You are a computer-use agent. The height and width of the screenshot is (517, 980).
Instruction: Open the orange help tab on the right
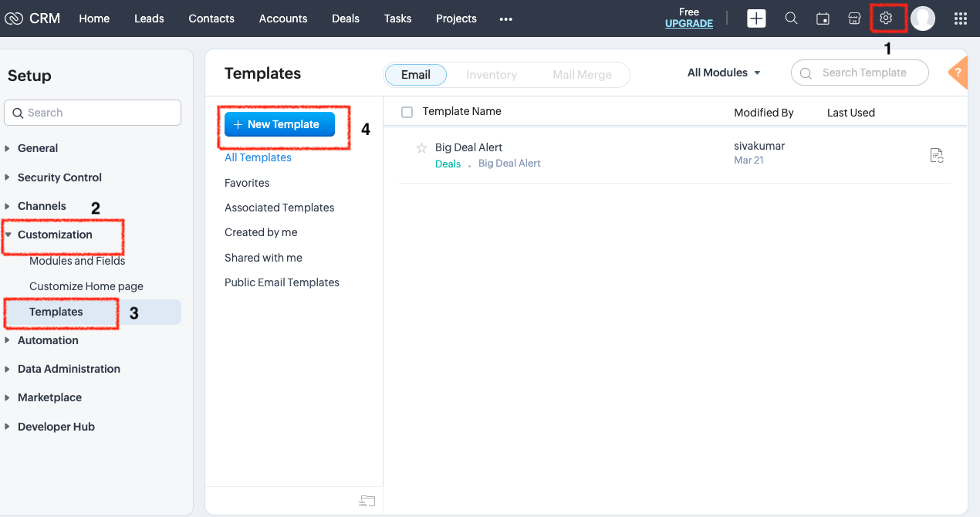958,73
